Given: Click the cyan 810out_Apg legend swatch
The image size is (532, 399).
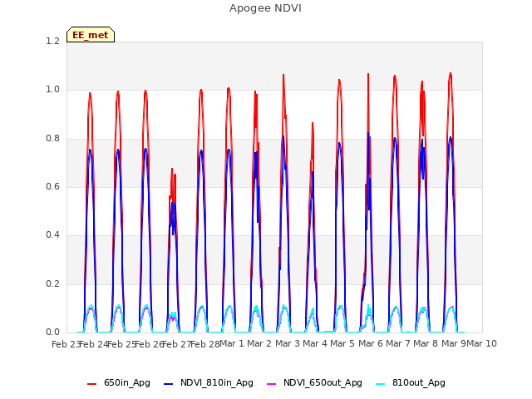Looking at the screenshot, I should click(x=381, y=384).
